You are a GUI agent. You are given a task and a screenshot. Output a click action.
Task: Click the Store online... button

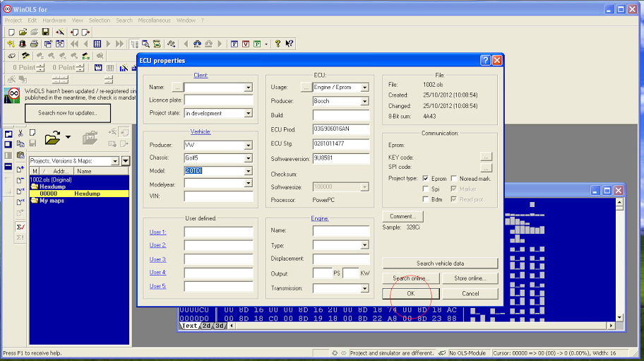point(470,278)
